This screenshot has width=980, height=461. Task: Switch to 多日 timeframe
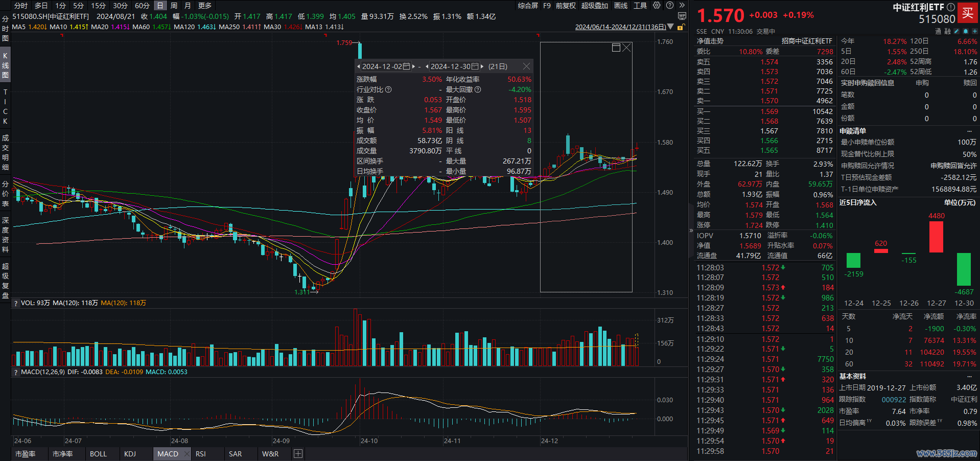pyautogui.click(x=41, y=6)
